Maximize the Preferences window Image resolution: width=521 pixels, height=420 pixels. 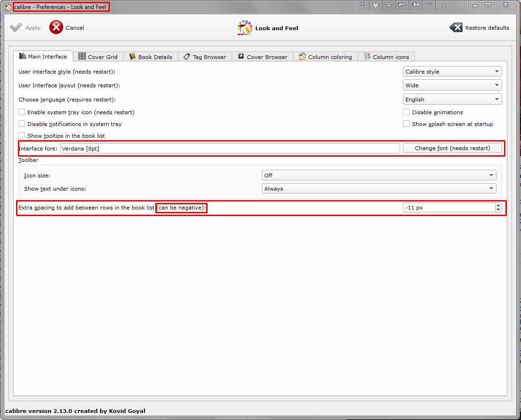(x=488, y=5)
